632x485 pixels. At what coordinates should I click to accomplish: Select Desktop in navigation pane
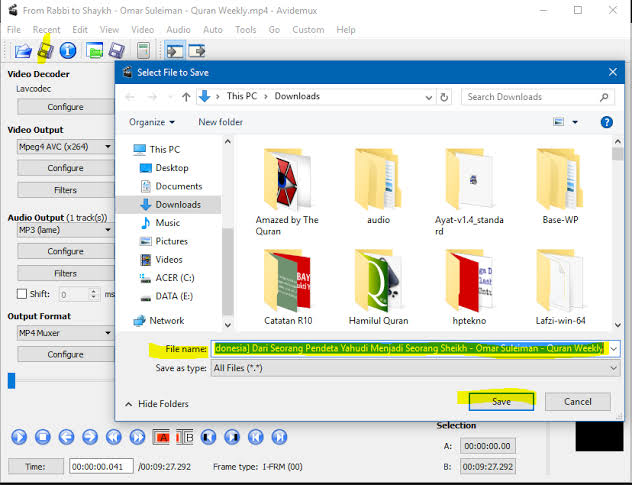(x=164, y=168)
